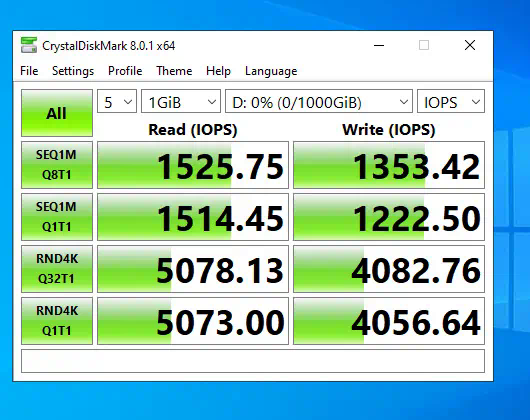Image resolution: width=530 pixels, height=420 pixels.
Task: Run all benchmarks with the All button
Action: point(57,113)
